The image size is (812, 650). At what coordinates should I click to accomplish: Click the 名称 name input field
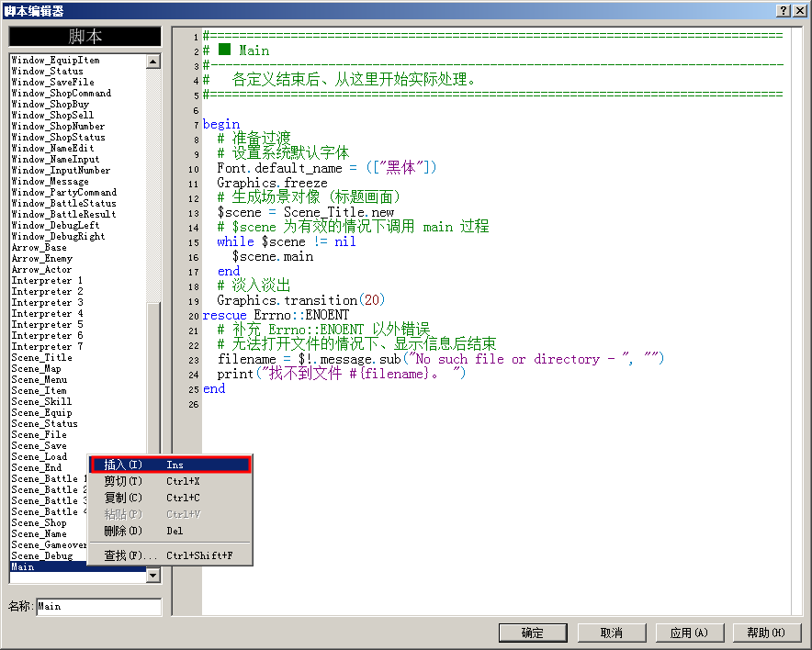[99, 607]
